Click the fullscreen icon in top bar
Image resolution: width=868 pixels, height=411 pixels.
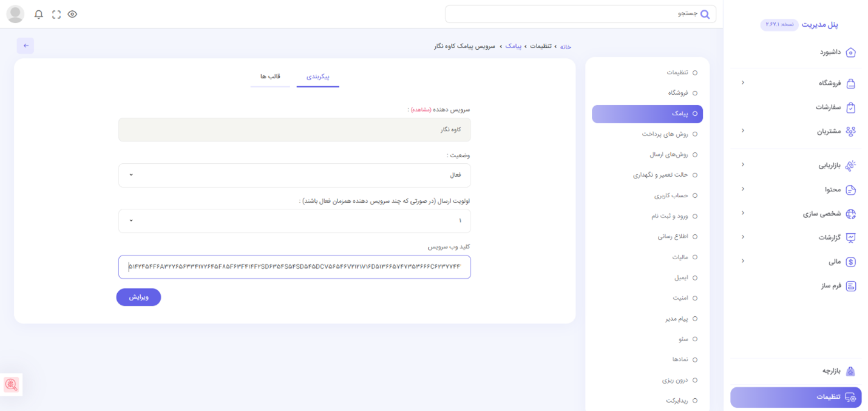pyautogui.click(x=56, y=14)
